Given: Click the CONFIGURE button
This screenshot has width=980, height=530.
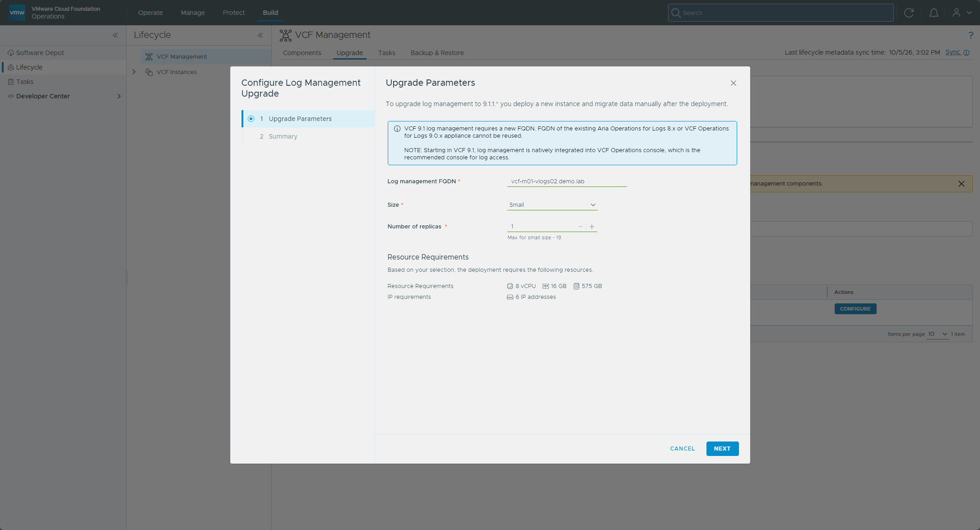Looking at the screenshot, I should click(x=855, y=309).
